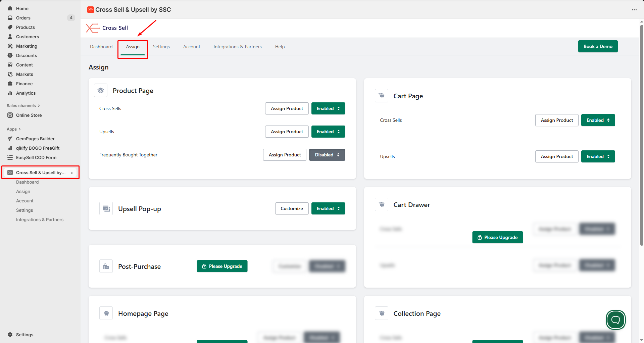Open Orders via its sidebar icon
The height and width of the screenshot is (343, 644).
tap(10, 18)
